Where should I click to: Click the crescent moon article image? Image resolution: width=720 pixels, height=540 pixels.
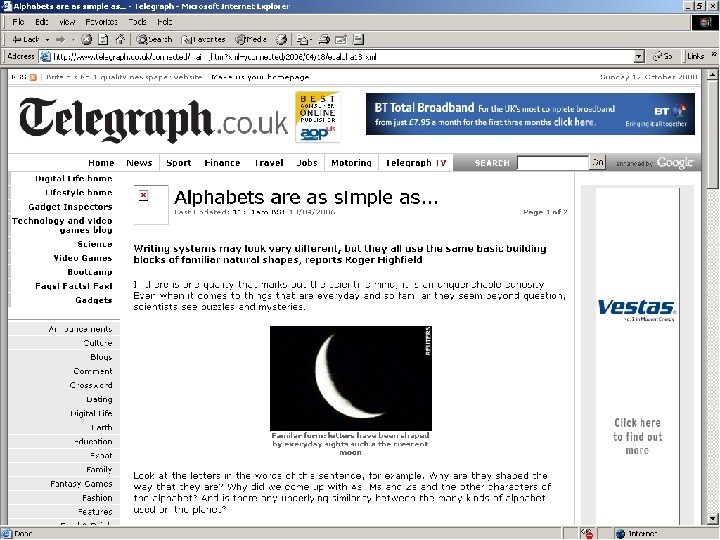click(351, 378)
